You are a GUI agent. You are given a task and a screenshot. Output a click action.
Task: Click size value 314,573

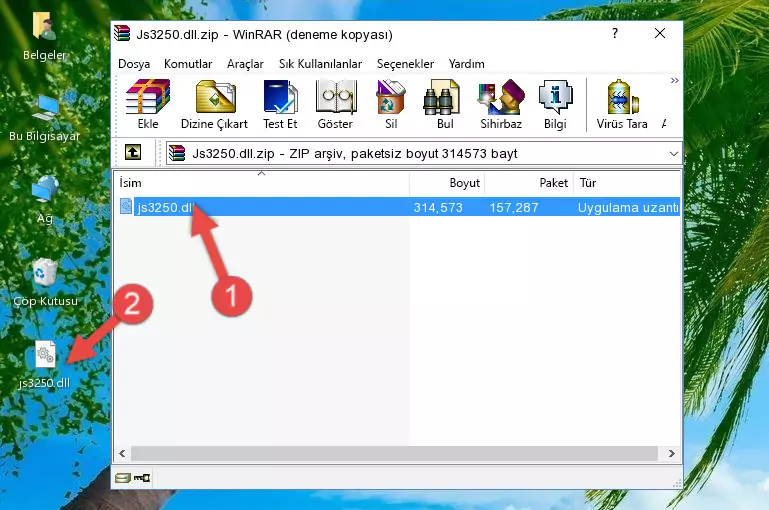438,207
